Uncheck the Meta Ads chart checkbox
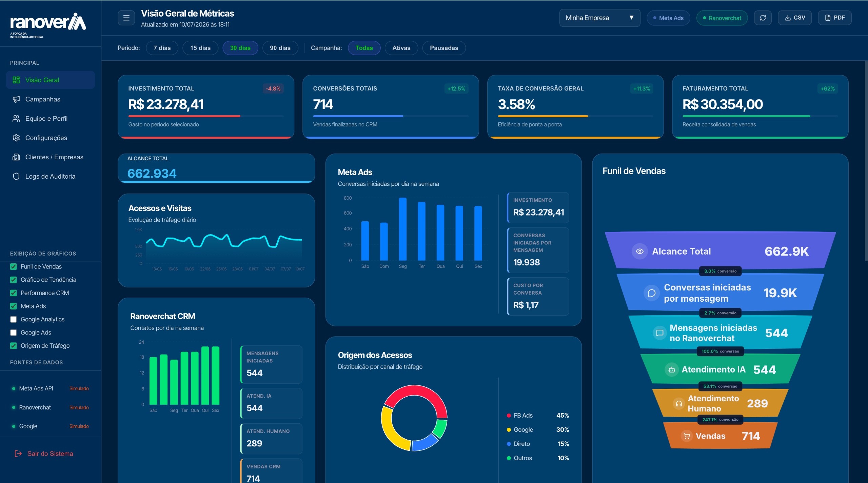868x483 pixels. tap(14, 306)
